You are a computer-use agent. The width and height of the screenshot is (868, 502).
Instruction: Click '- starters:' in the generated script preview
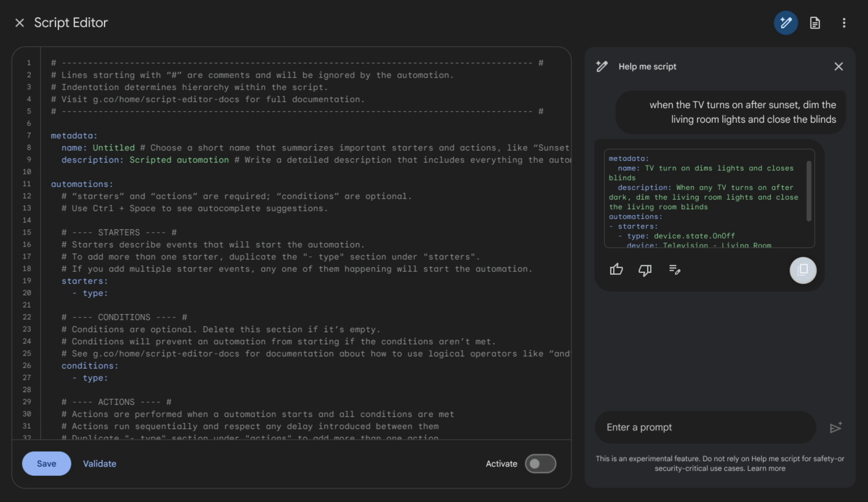[x=633, y=226]
